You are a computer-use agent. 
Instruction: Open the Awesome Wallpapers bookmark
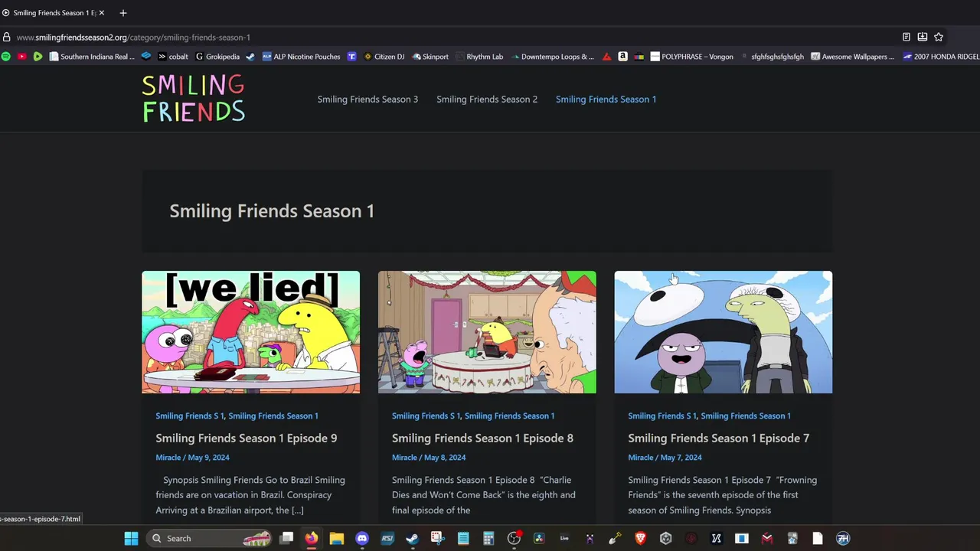[853, 57]
